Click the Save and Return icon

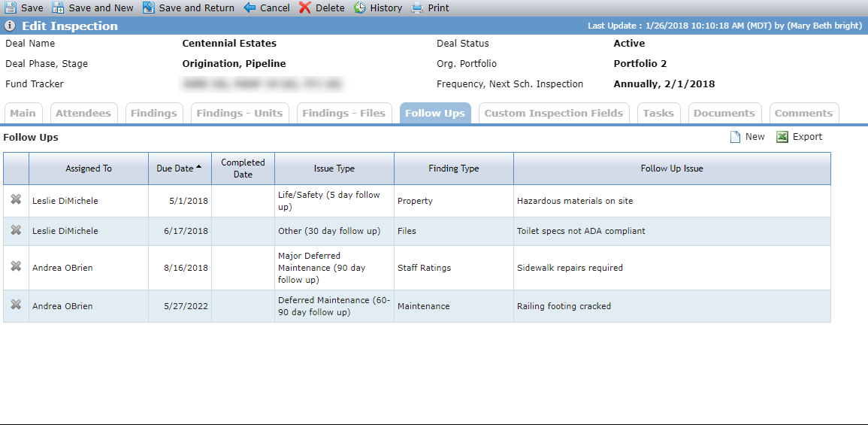[148, 8]
